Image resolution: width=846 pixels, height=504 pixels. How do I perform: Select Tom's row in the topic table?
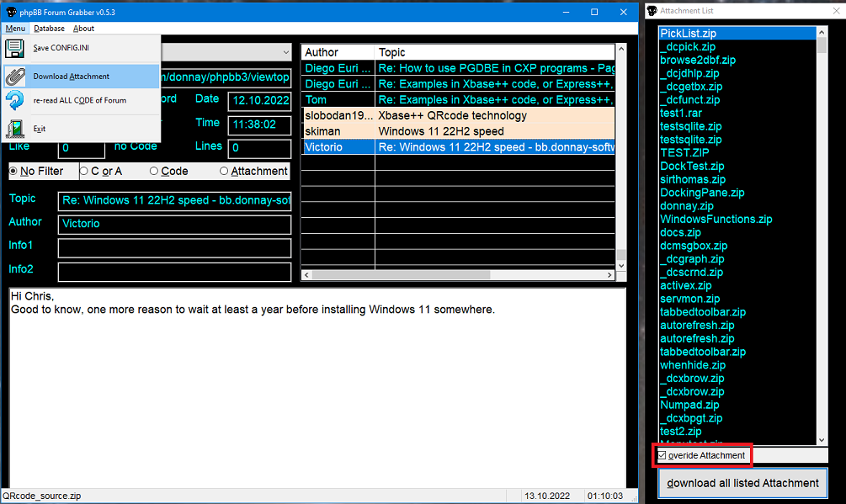pos(458,100)
